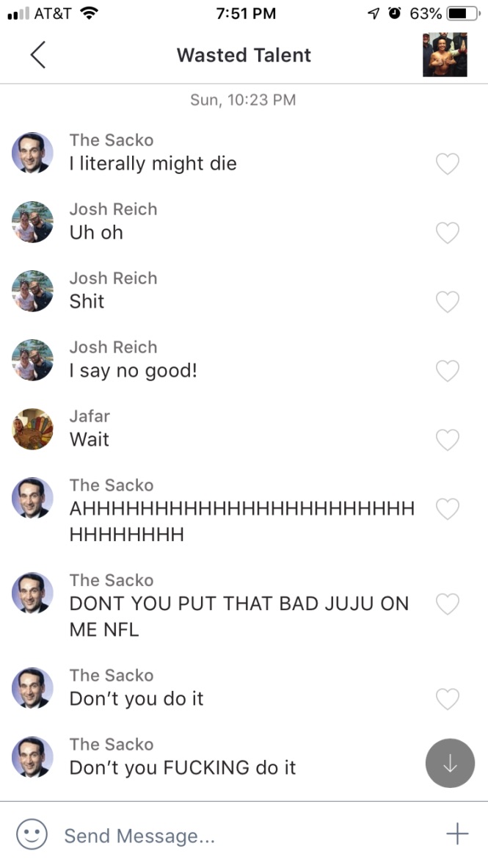The width and height of the screenshot is (488, 868).
Task: Heart the "Shit" message from Josh Reich
Action: click(448, 302)
